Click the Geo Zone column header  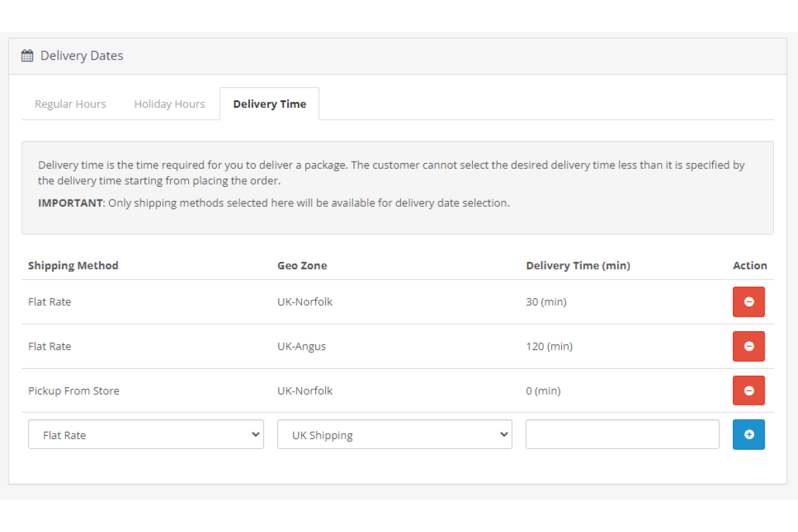(x=302, y=265)
